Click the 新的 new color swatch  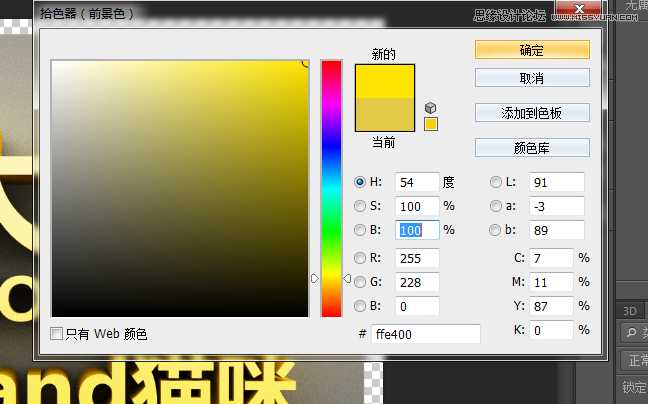[x=384, y=82]
